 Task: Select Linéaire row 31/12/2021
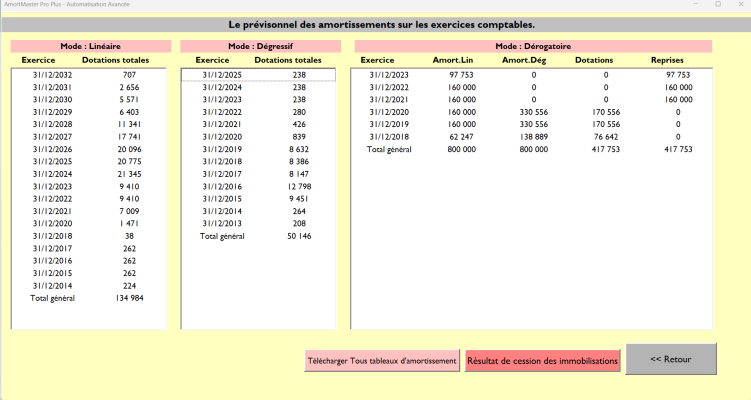pyautogui.click(x=89, y=211)
